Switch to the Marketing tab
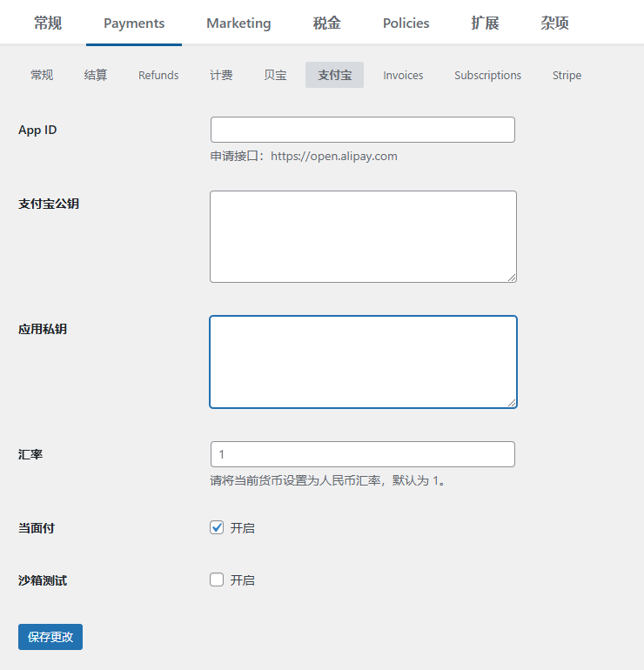 (x=238, y=23)
